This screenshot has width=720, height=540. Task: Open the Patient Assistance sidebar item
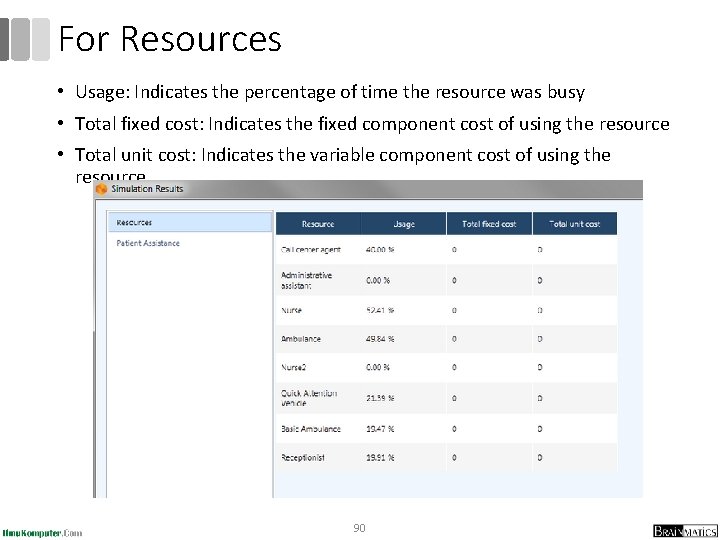(148, 243)
